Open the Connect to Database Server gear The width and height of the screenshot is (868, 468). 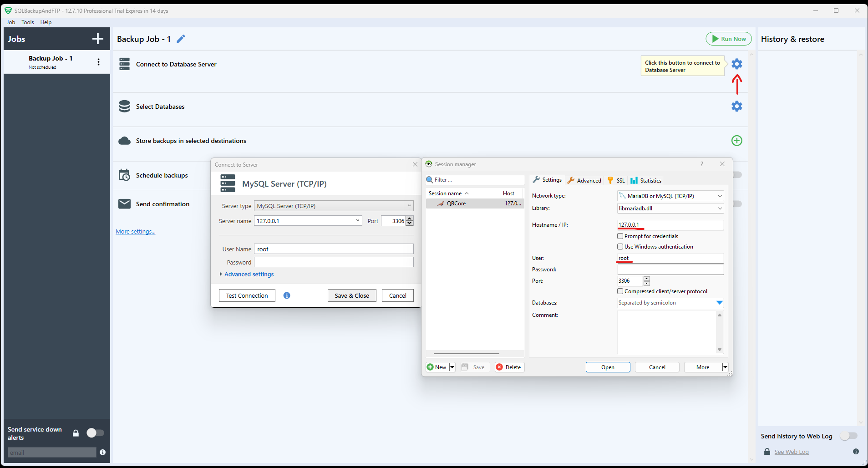(x=736, y=64)
